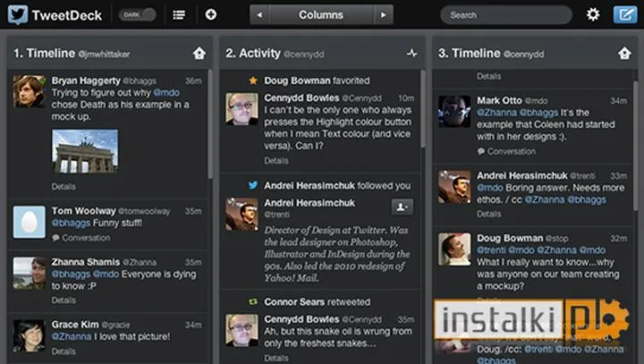Viewport: 644px width, 364px height.
Task: Follow Andrei Herasimchuk with user button
Action: point(402,207)
